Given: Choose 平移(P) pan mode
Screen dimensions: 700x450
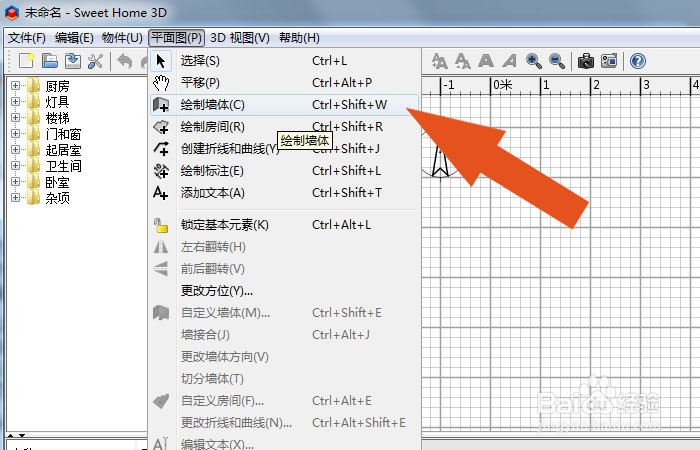Looking at the screenshot, I should (284, 83).
